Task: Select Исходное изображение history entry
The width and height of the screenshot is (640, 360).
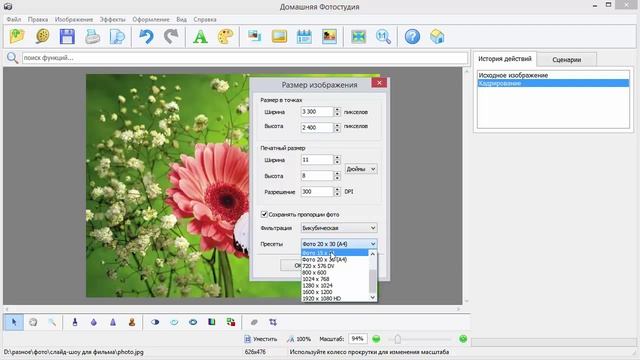Action: pyautogui.click(x=553, y=75)
